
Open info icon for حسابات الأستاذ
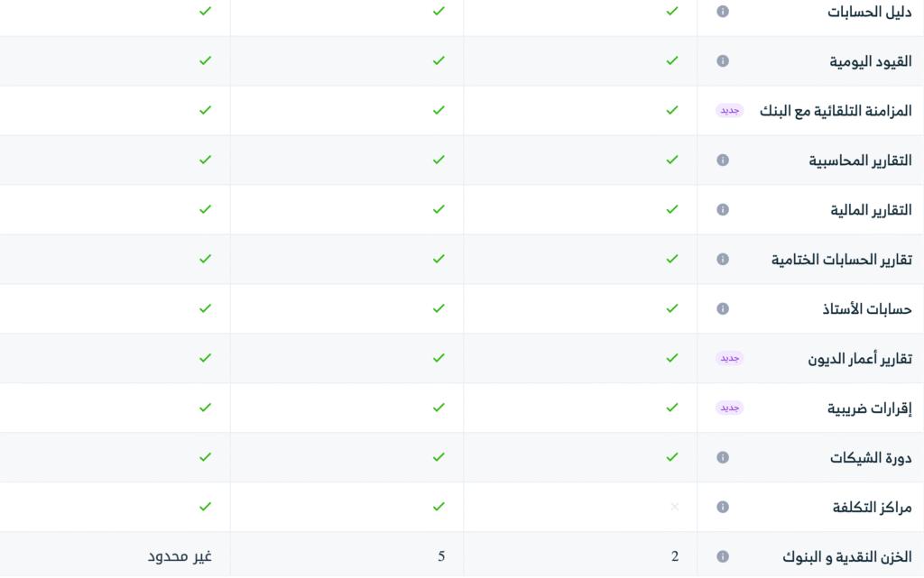point(723,309)
